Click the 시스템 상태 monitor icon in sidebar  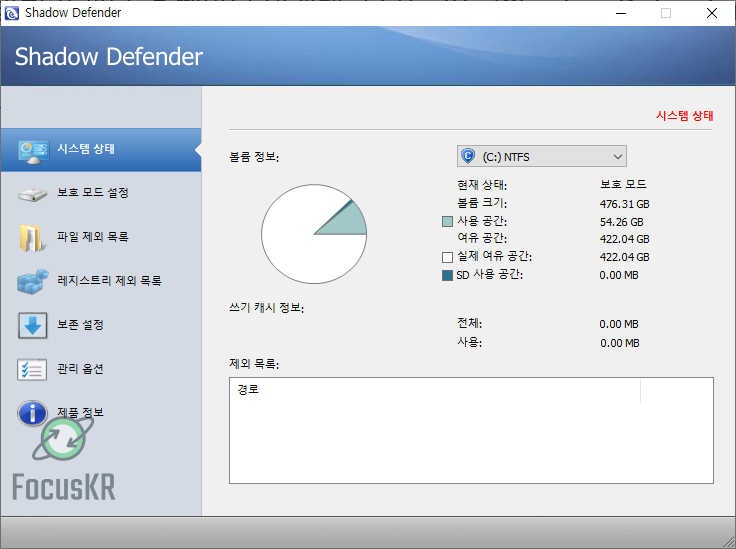33,151
